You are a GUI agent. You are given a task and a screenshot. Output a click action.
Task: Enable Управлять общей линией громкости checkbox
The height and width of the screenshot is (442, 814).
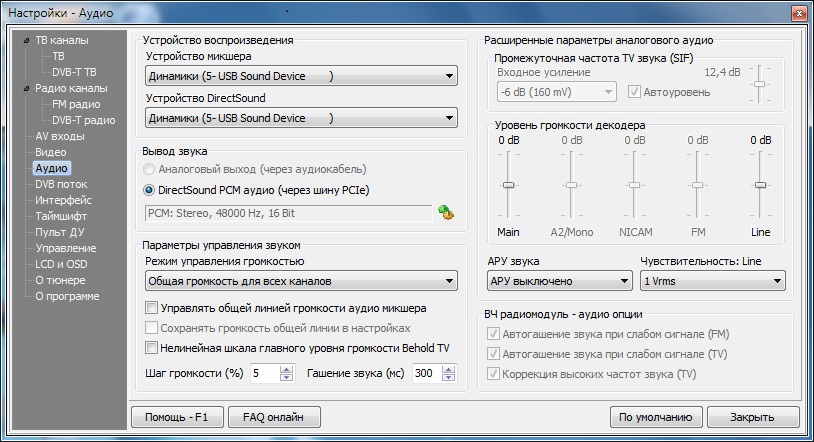[152, 308]
